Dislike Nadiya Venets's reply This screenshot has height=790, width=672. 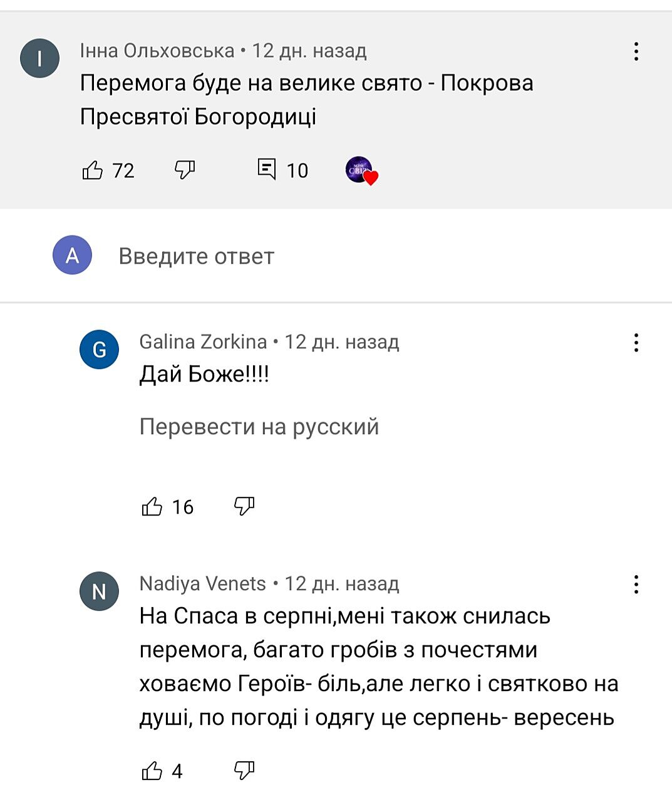pyautogui.click(x=244, y=771)
